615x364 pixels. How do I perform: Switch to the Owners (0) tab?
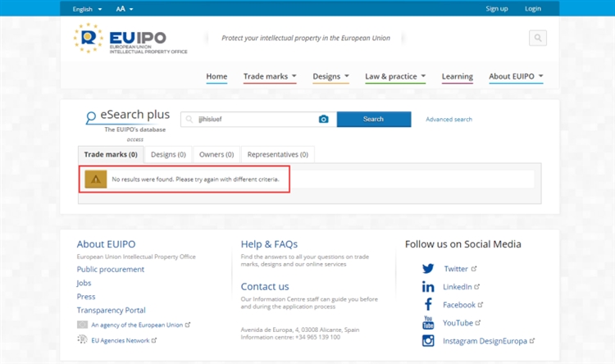pos(216,155)
